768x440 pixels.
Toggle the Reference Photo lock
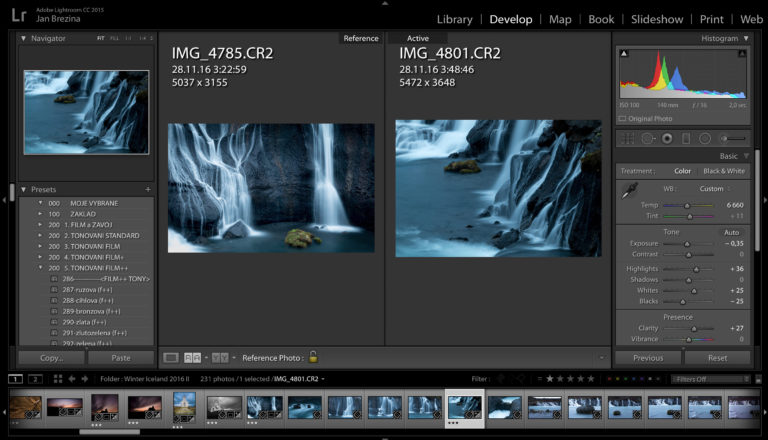[313, 357]
